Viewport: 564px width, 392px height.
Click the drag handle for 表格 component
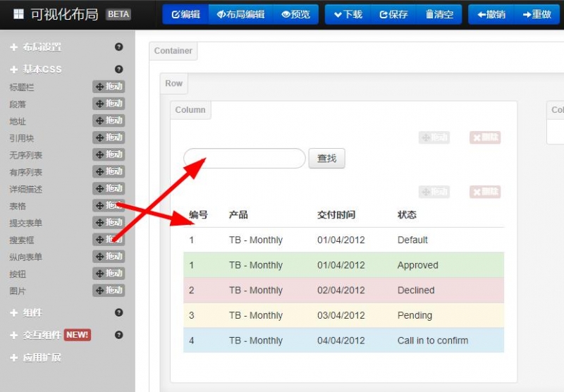109,206
